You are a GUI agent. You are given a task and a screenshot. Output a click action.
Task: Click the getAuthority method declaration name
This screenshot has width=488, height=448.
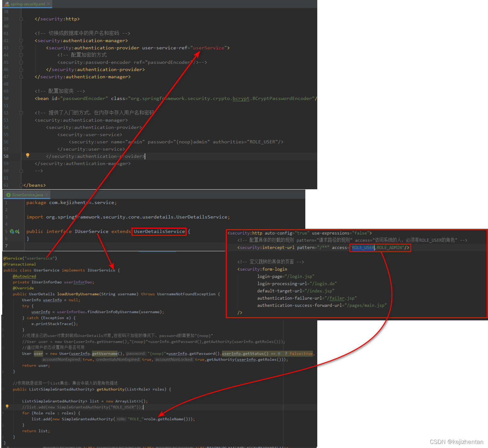pyautogui.click(x=111, y=389)
